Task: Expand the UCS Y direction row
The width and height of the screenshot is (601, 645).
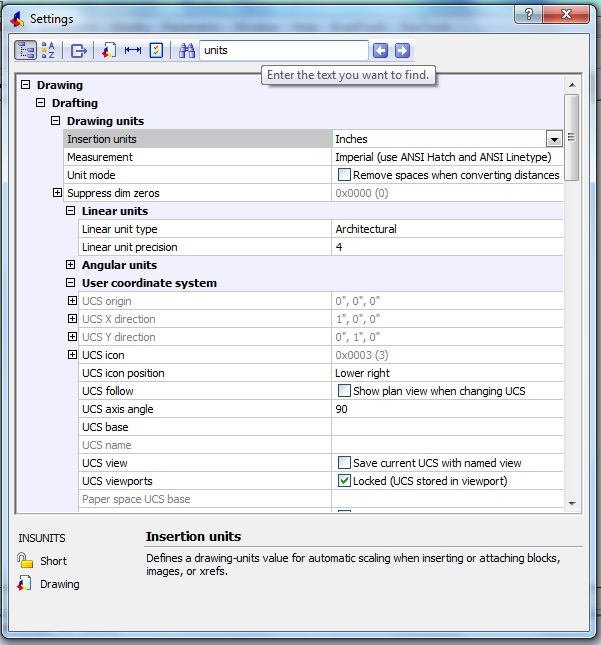Action: click(x=72, y=336)
